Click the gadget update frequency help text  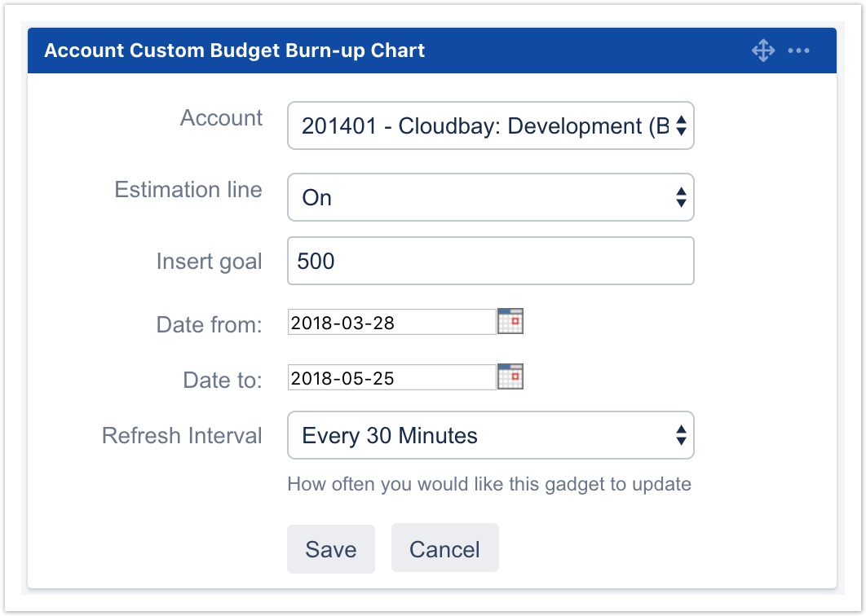[x=489, y=485]
